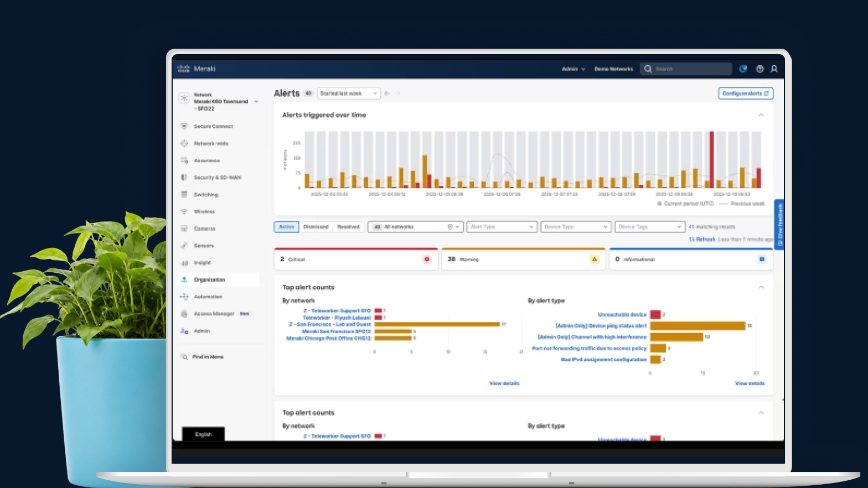Click the Organization icon in the sidebar

point(184,280)
